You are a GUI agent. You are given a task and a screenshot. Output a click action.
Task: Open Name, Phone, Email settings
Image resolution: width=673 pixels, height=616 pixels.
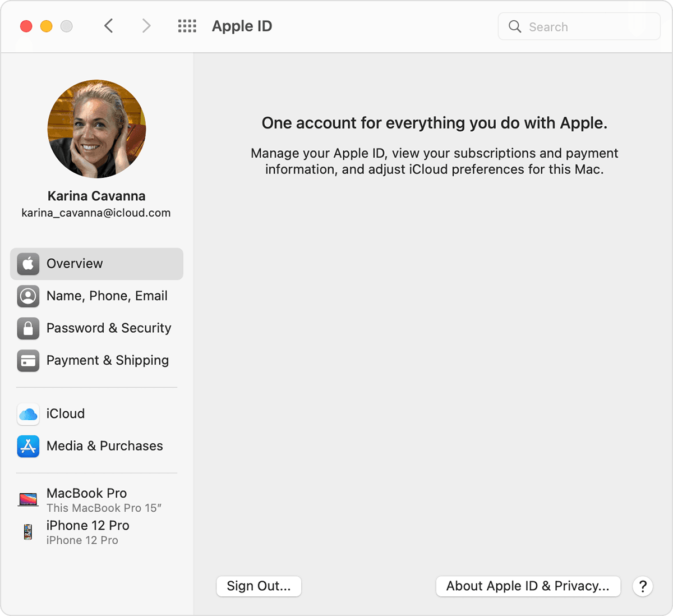96,296
